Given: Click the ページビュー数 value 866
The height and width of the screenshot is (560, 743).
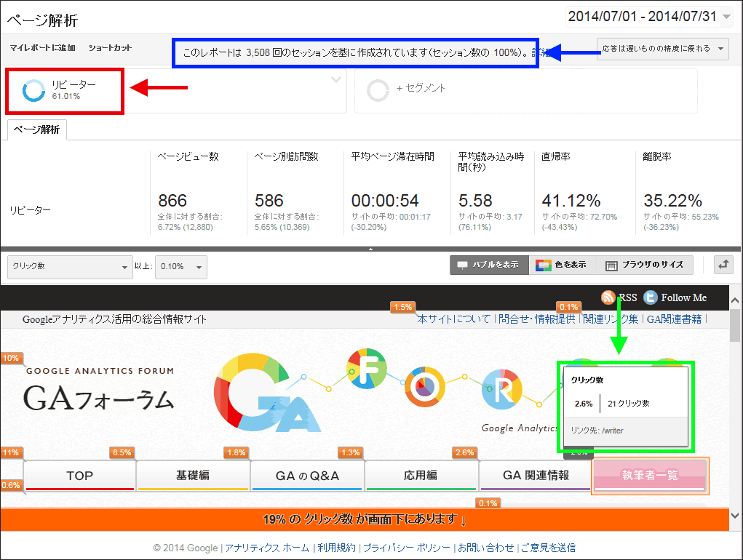Looking at the screenshot, I should coord(172,201).
